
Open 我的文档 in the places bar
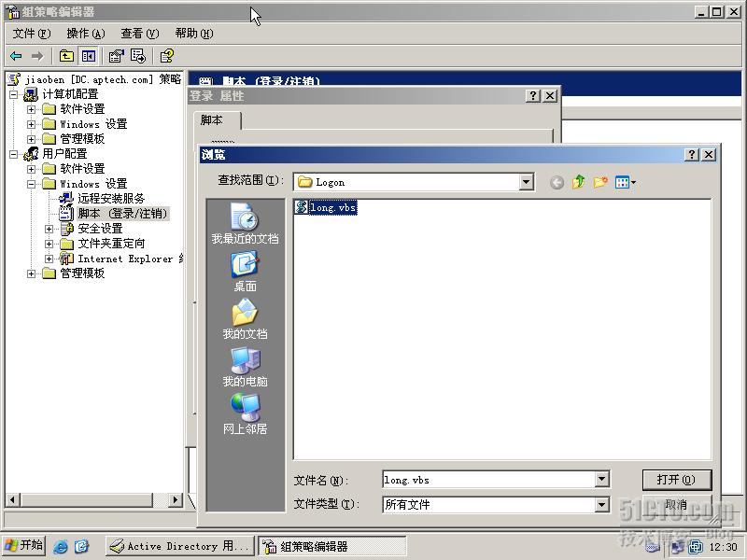coord(245,319)
